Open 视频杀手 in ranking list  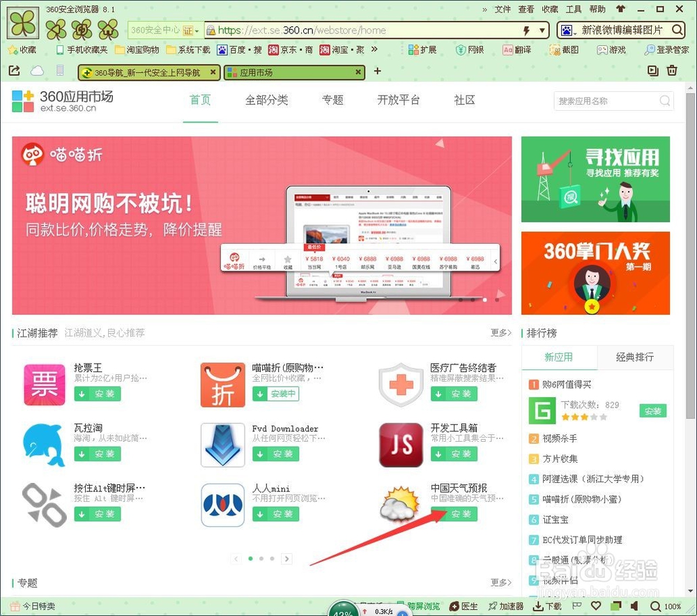point(560,439)
